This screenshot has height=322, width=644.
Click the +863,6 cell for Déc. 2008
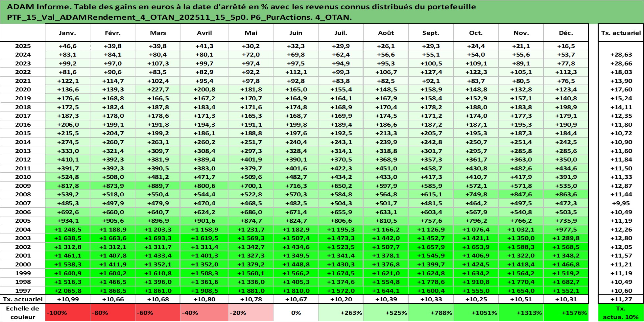pos(566,194)
